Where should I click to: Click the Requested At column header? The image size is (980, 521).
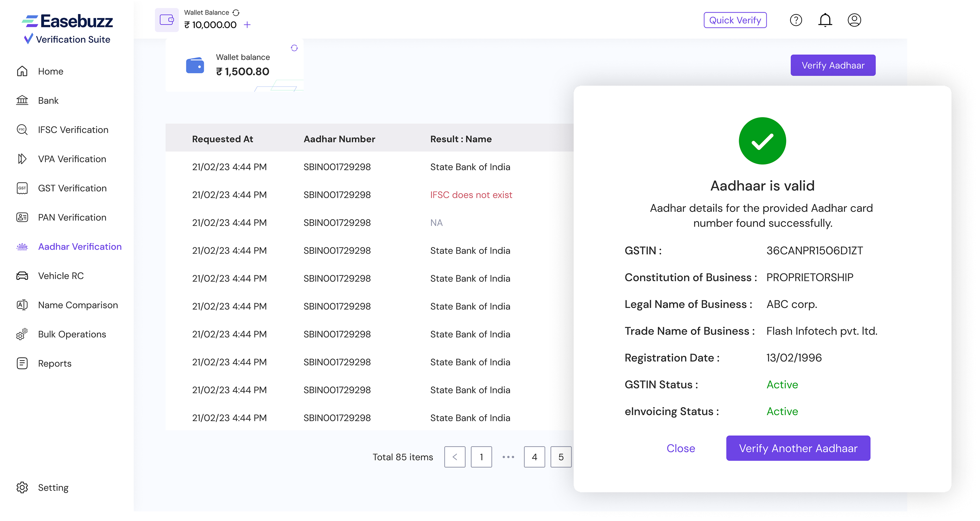(222, 139)
